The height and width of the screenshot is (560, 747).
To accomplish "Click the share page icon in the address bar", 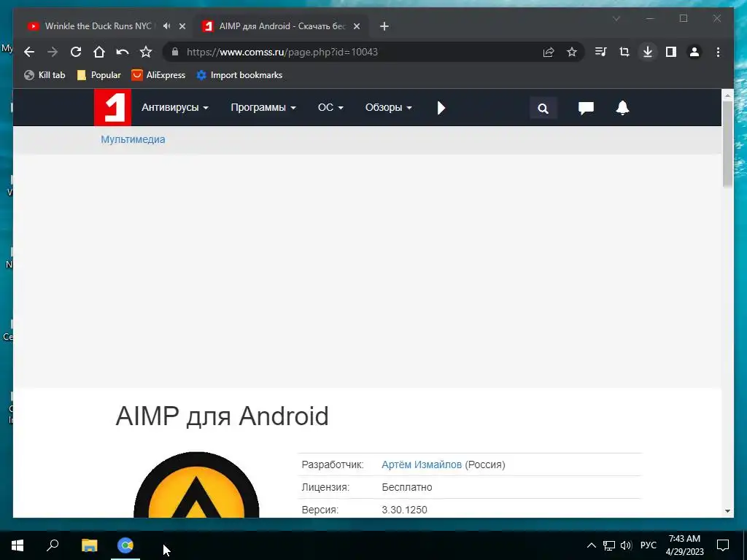I will tap(549, 52).
